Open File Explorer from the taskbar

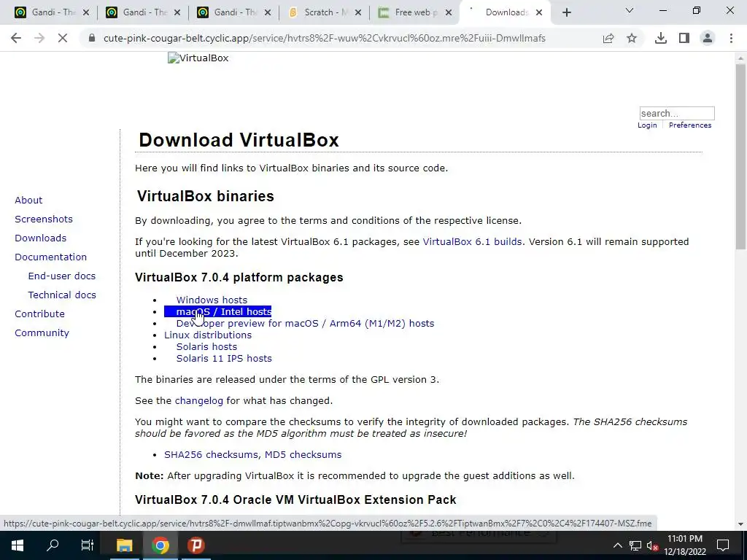point(124,545)
